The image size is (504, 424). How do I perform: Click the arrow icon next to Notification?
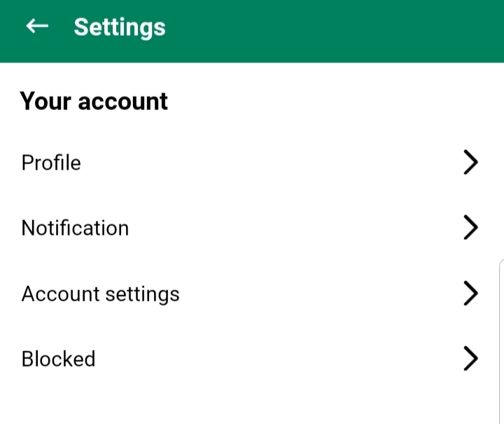pyautogui.click(x=470, y=228)
